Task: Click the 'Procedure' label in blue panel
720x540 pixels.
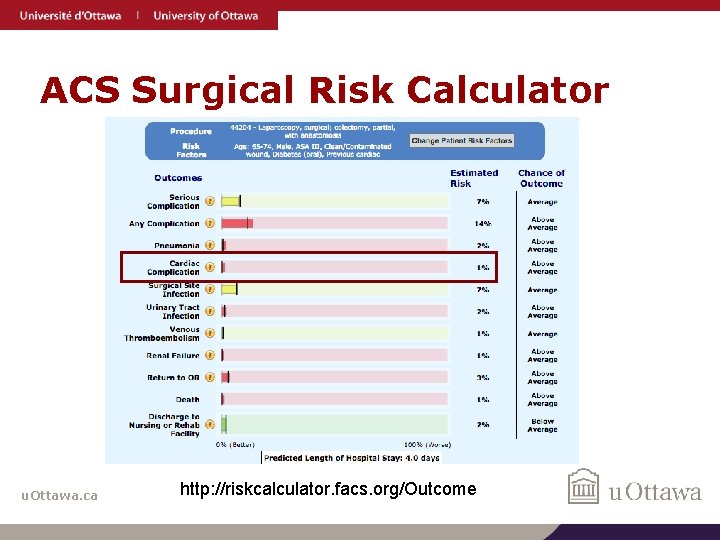Action: pyautogui.click(x=191, y=131)
